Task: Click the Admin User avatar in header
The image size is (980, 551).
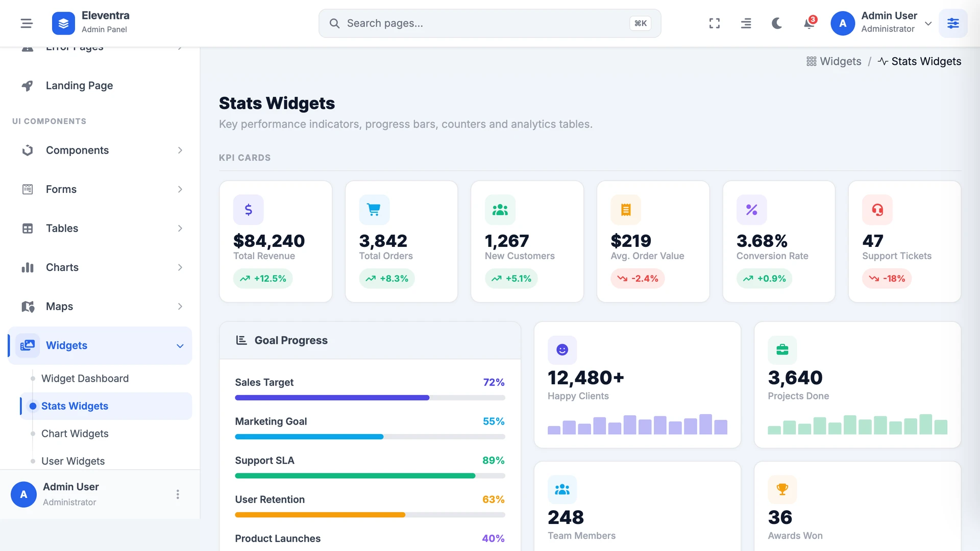Action: (x=843, y=23)
